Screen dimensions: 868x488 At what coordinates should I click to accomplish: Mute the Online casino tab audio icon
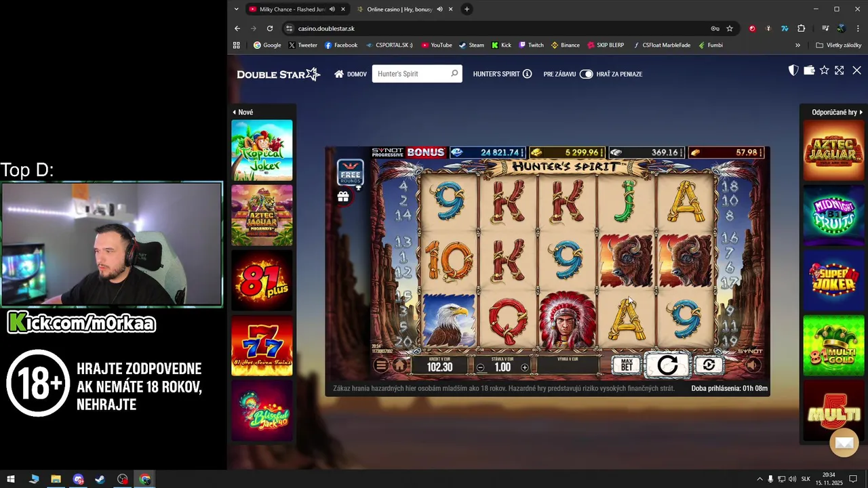[440, 9]
